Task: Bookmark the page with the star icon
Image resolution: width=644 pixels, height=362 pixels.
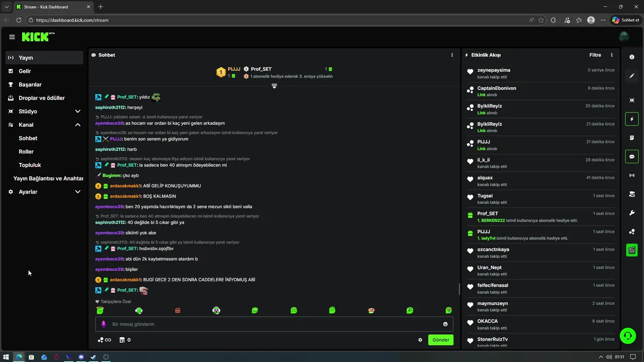Action: point(541,20)
